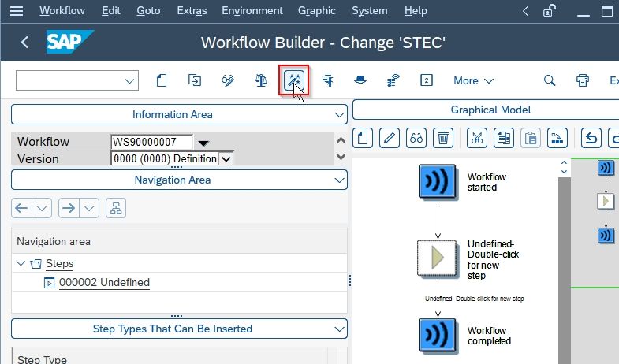Open the back history dropdown arrow
619x364 pixels.
point(42,208)
